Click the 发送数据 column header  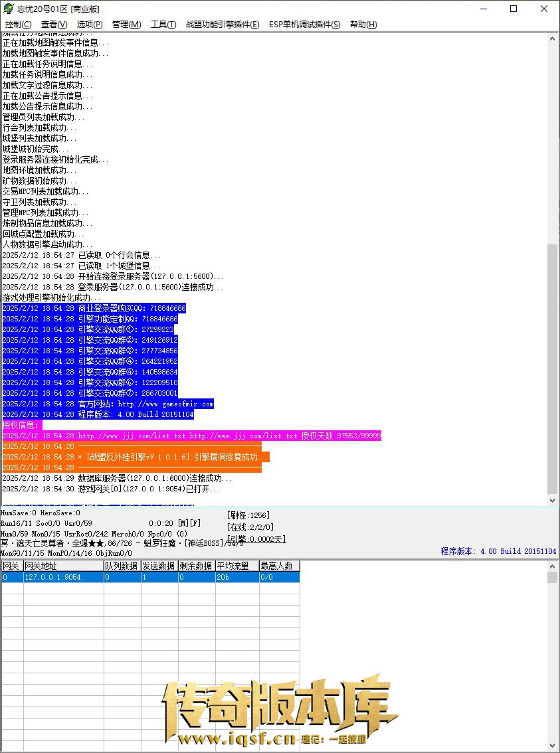coord(159,566)
